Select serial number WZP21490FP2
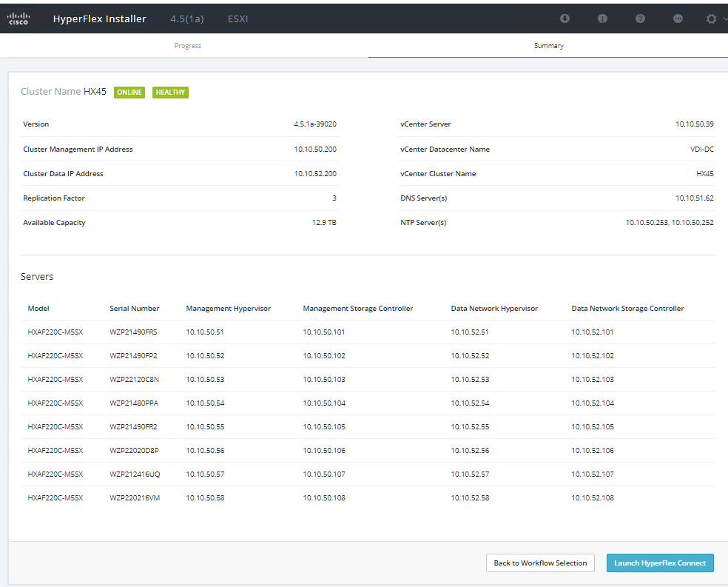The width and height of the screenshot is (728, 587). coord(133,356)
